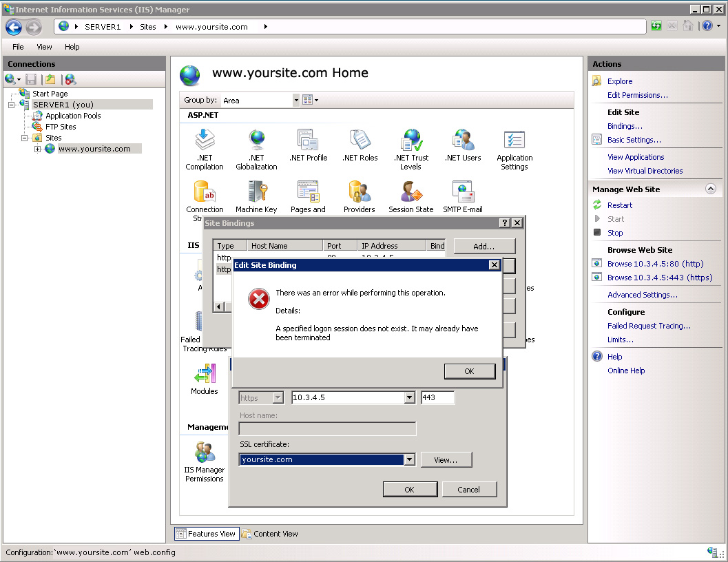Click the scroll left arrow in bindings list
Image resolution: width=728 pixels, height=562 pixels.
pos(219,306)
